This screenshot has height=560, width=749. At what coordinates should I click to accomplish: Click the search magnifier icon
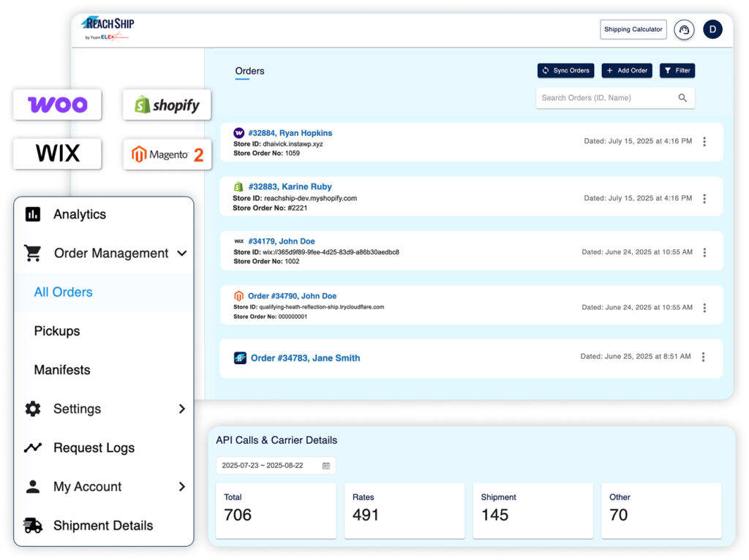[x=682, y=98]
